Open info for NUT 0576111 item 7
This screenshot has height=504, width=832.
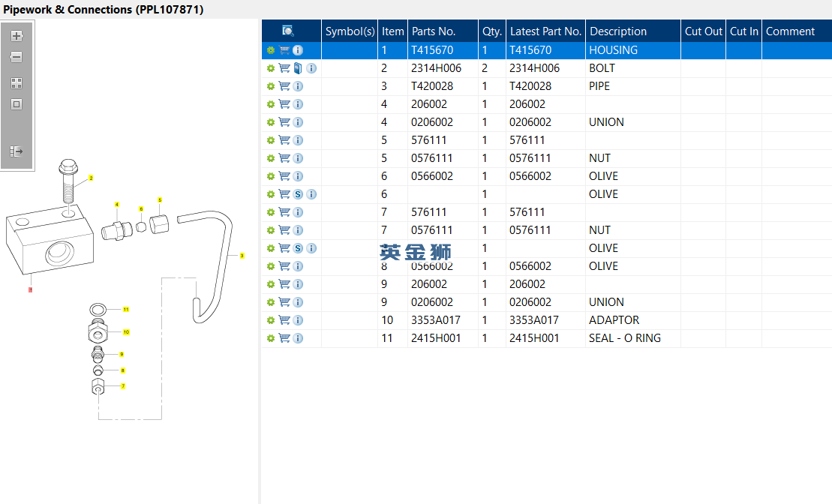pos(298,231)
